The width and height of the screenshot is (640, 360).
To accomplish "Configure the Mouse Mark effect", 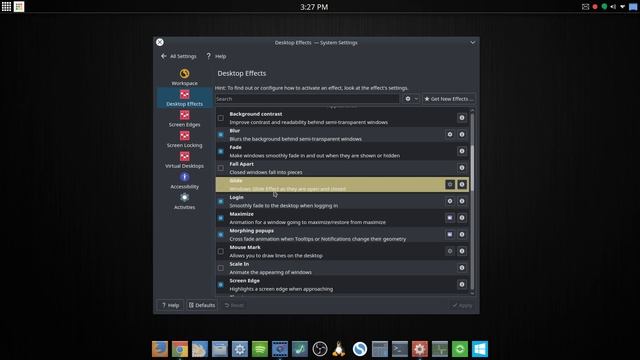I will [x=450, y=251].
